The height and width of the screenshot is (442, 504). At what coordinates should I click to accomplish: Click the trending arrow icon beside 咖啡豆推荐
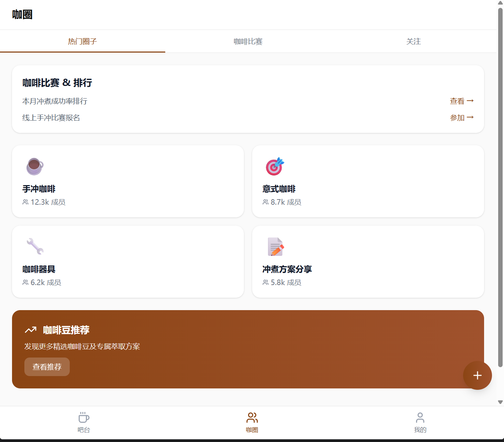click(x=31, y=330)
